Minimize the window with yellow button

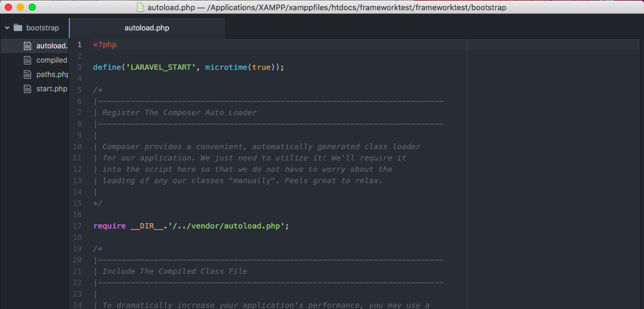pos(20,7)
